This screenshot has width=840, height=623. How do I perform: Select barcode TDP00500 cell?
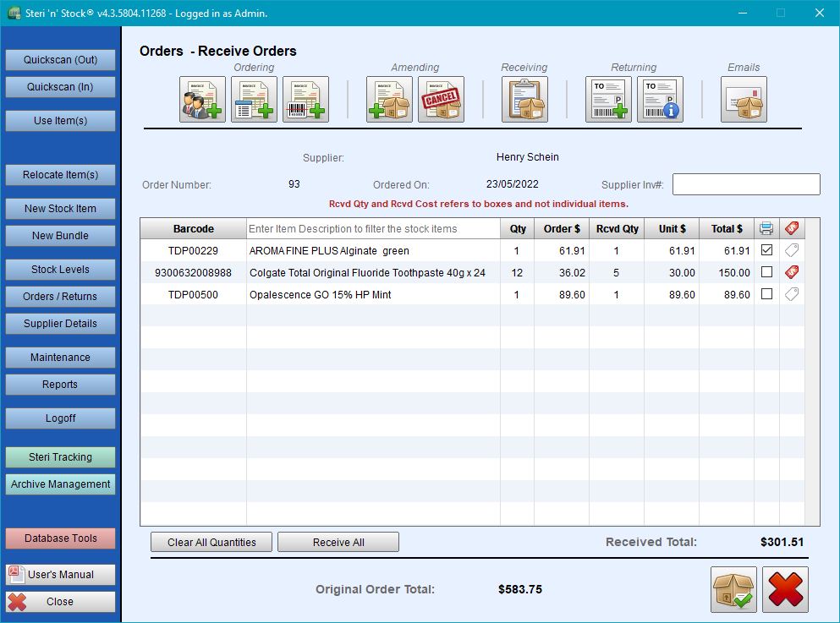(194, 294)
